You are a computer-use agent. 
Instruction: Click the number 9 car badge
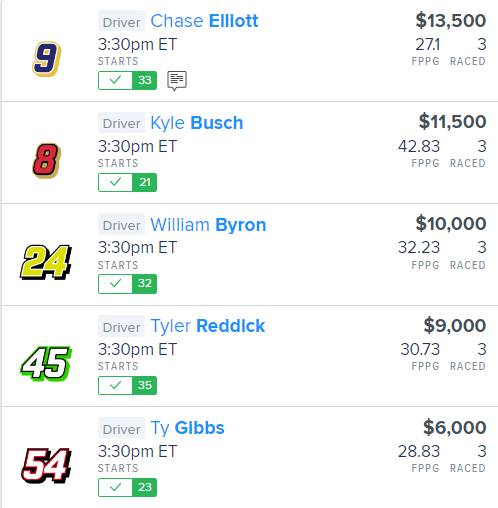(47, 59)
